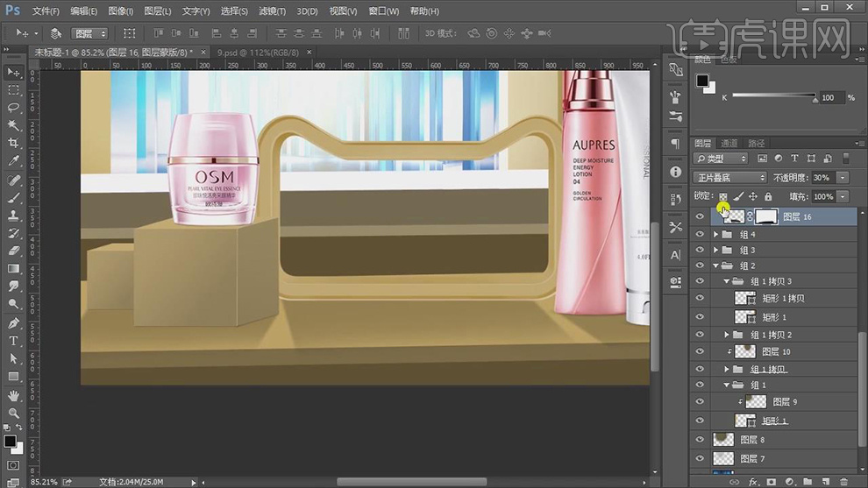Select the 矩形 1 拷贝 layer

point(783,298)
